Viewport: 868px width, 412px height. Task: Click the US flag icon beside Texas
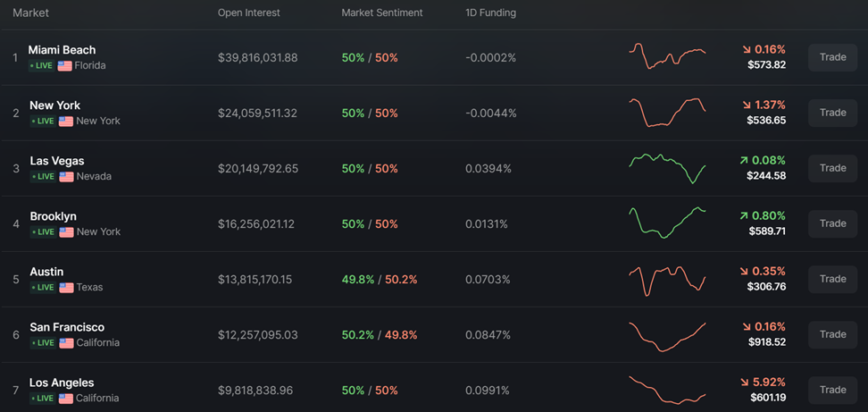click(66, 288)
